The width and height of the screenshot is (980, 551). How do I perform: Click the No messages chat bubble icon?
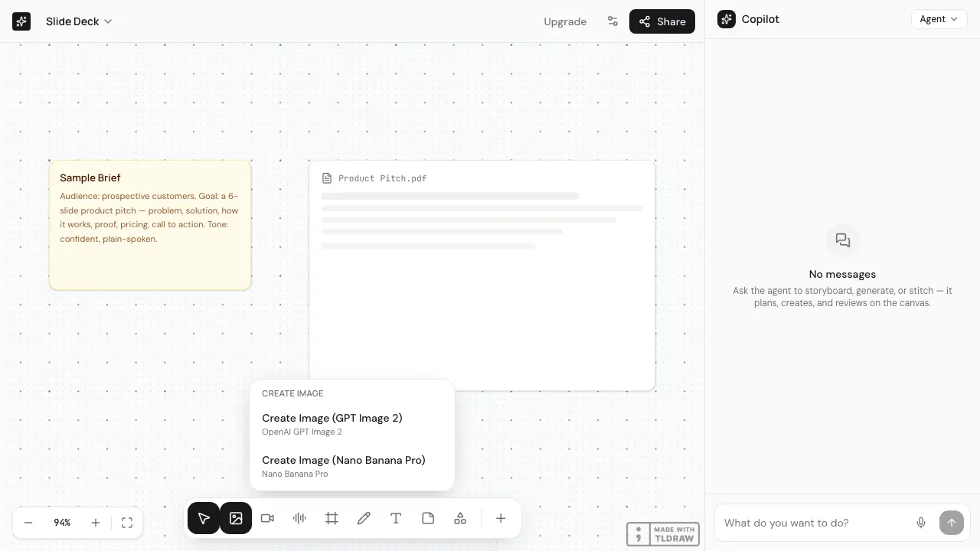pos(843,240)
